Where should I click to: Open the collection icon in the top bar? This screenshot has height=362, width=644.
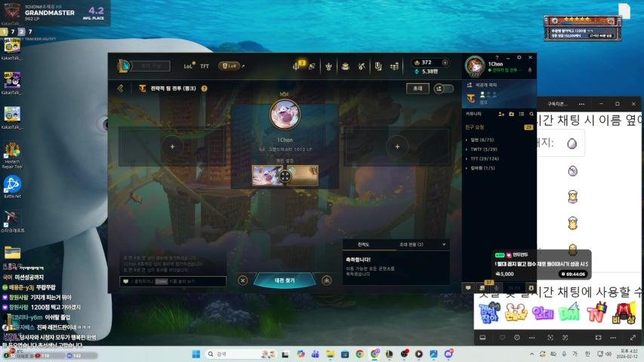point(346,66)
